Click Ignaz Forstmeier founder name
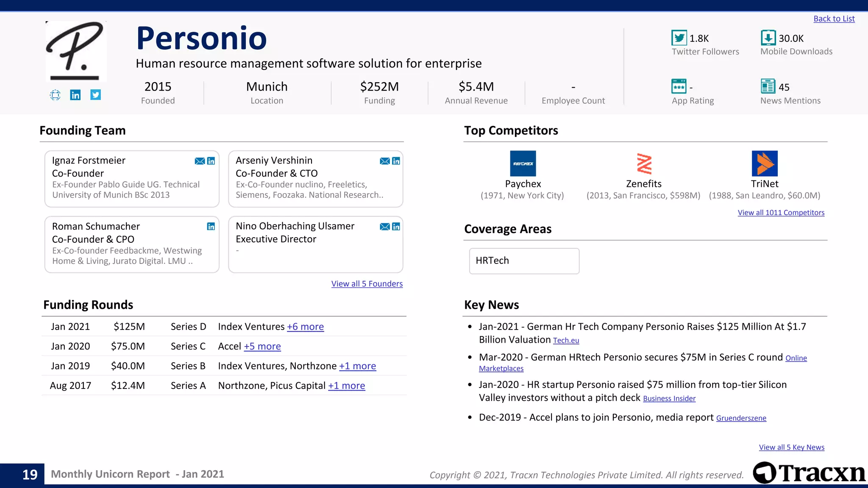The image size is (868, 488). coord(89,161)
